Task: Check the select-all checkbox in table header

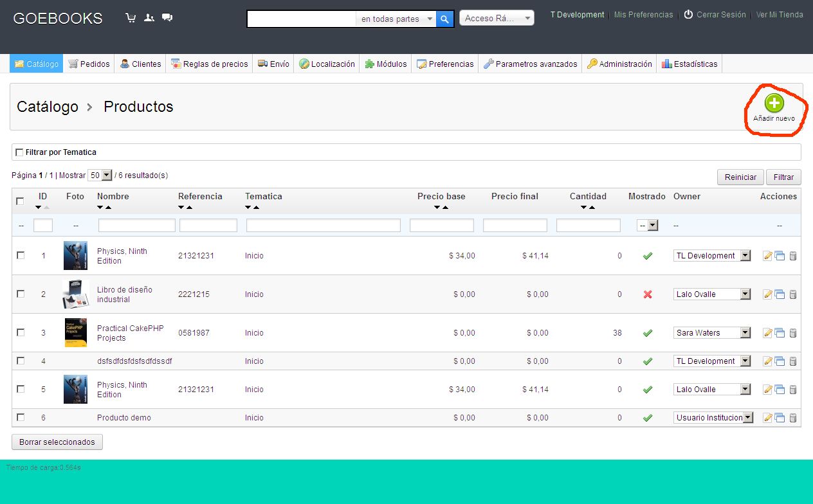Action: tap(20, 201)
